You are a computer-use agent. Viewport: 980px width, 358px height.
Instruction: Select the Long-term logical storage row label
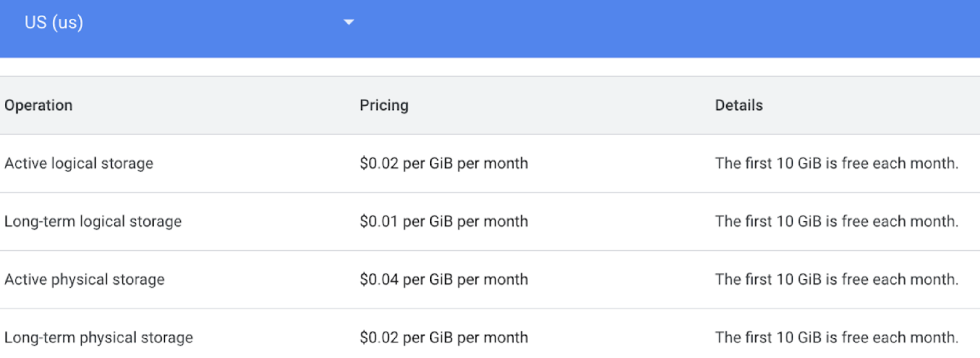pos(93,221)
